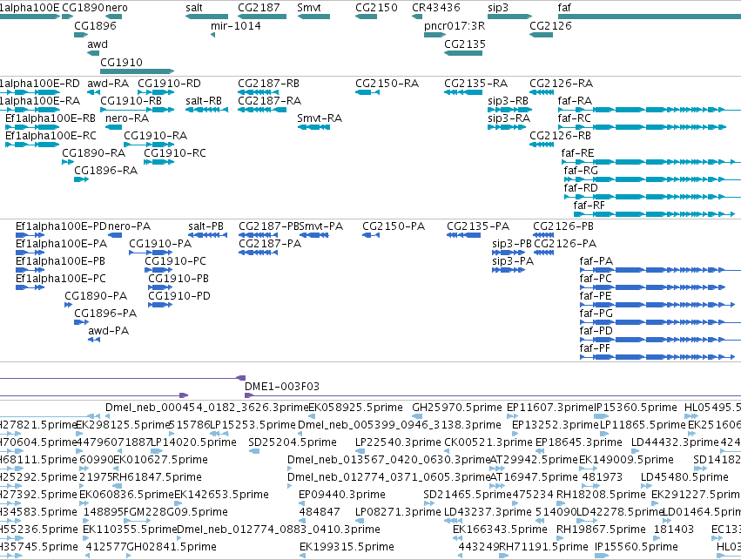The height and width of the screenshot is (560, 741).
Task: Click the CG2126-RB transcript label
Action: (x=560, y=136)
